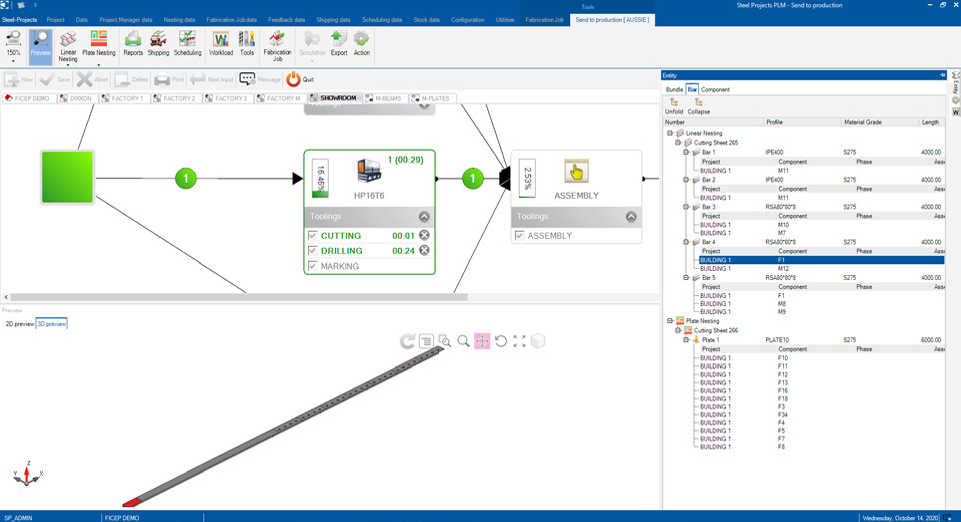Remove the DRILLING tooling with its X icon
This screenshot has width=961, height=522.
pos(424,251)
